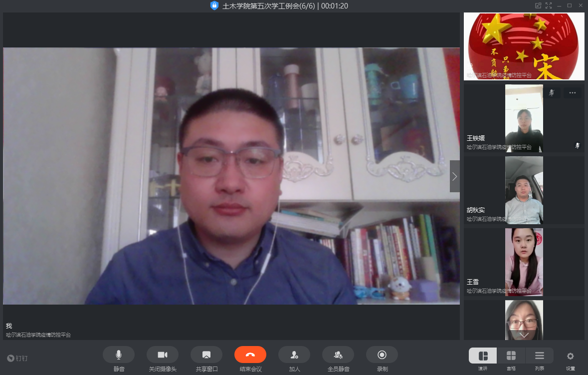This screenshot has height=375, width=588.
Task: Switch to the 演讲 speaker layout
Action: point(483,356)
